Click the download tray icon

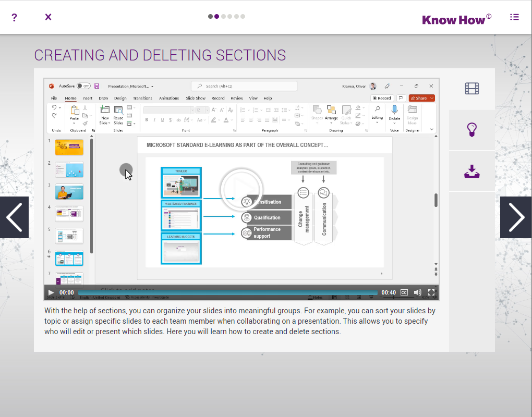471,171
